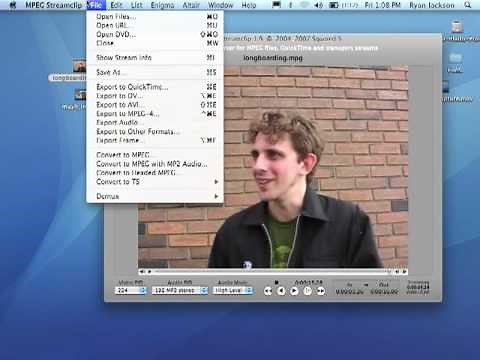Choose Open URL… in the File menu
The width and height of the screenshot is (480, 360).
pyautogui.click(x=155, y=25)
